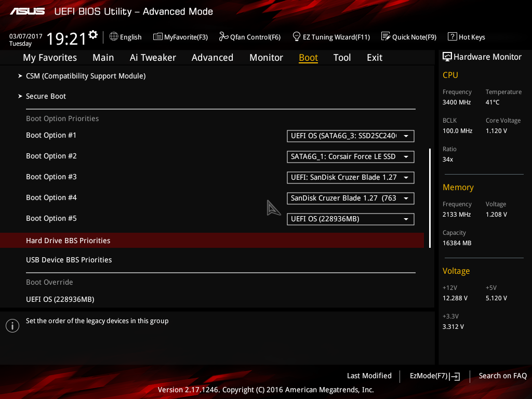Click the Boot Option #5 label
Viewport: 532px width, 399px height.
[51, 219]
